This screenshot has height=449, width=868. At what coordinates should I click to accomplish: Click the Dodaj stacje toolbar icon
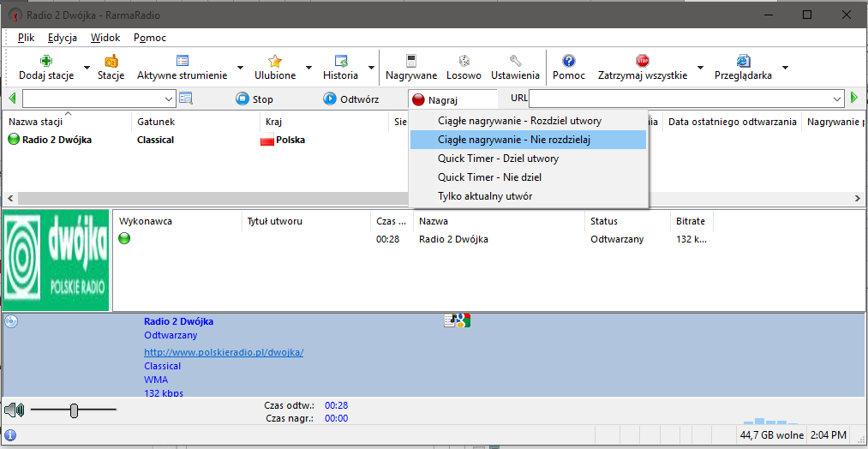46,61
